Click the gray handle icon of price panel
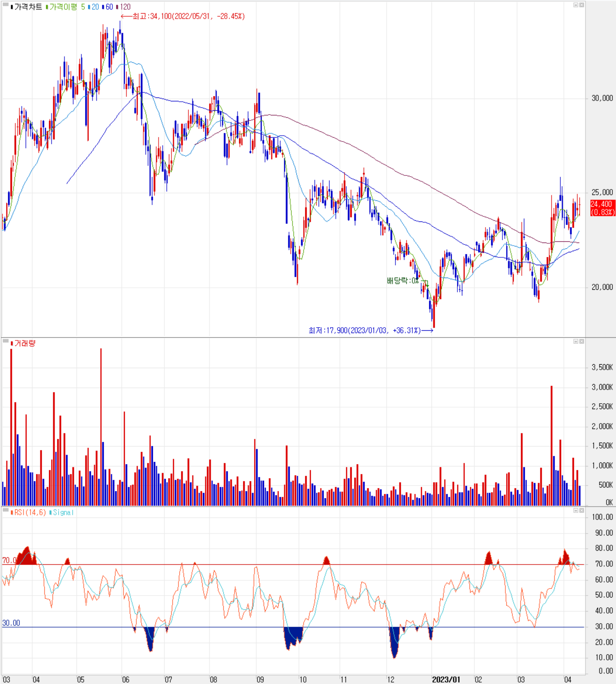The image size is (616, 684). coord(5,5)
